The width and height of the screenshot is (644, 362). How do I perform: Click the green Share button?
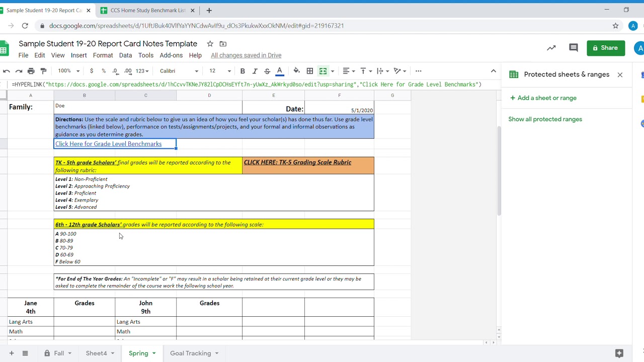point(606,48)
